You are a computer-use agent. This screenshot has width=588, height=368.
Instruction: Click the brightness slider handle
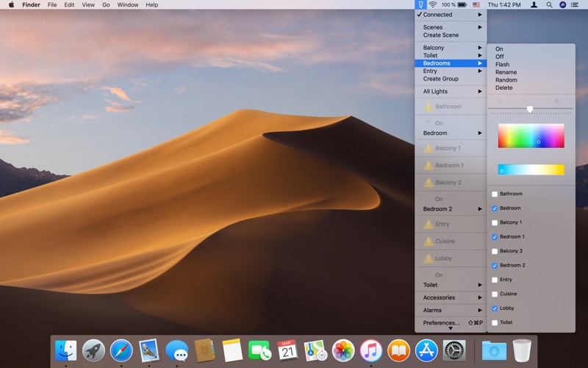530,109
